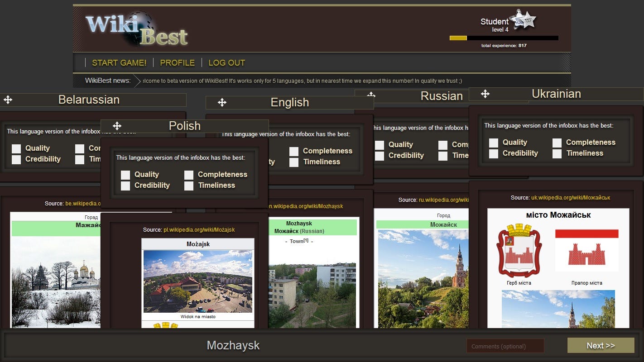The width and height of the screenshot is (644, 362).
Task: Click the move handle icon on Belarussian panel
Action: (x=7, y=100)
